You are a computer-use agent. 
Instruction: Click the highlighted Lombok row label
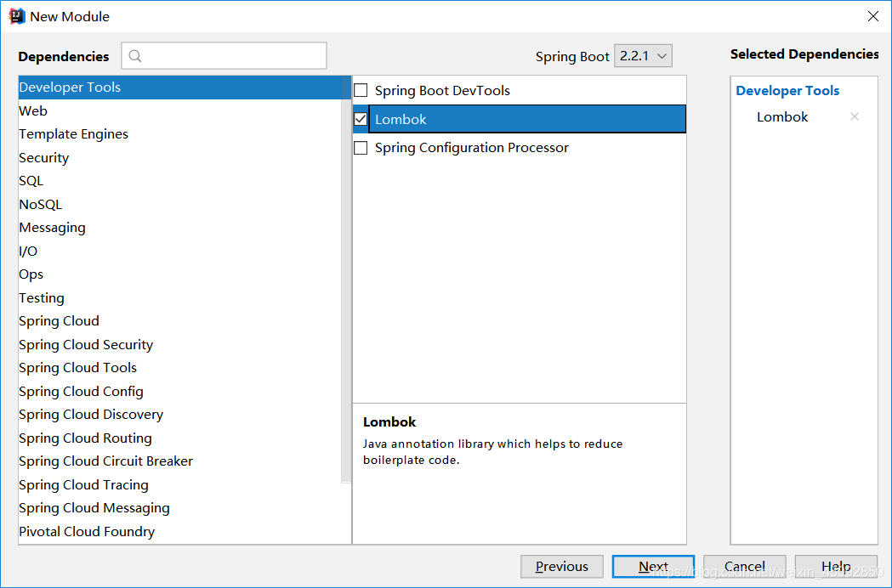coord(401,120)
